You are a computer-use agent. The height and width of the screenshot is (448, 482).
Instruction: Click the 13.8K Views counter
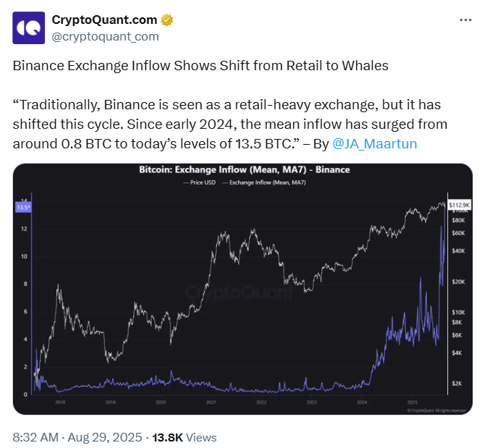pyautogui.click(x=185, y=438)
